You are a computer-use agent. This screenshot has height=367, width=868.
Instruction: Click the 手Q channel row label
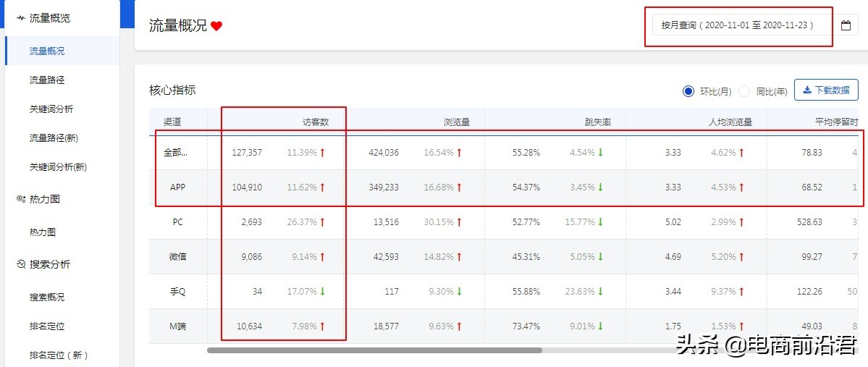177,292
